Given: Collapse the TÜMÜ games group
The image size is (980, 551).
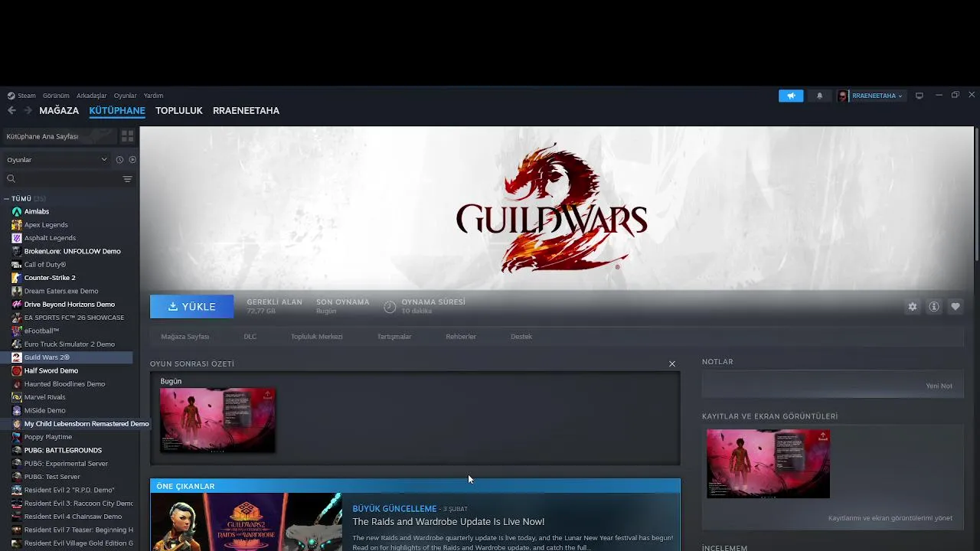Looking at the screenshot, I should coord(6,199).
